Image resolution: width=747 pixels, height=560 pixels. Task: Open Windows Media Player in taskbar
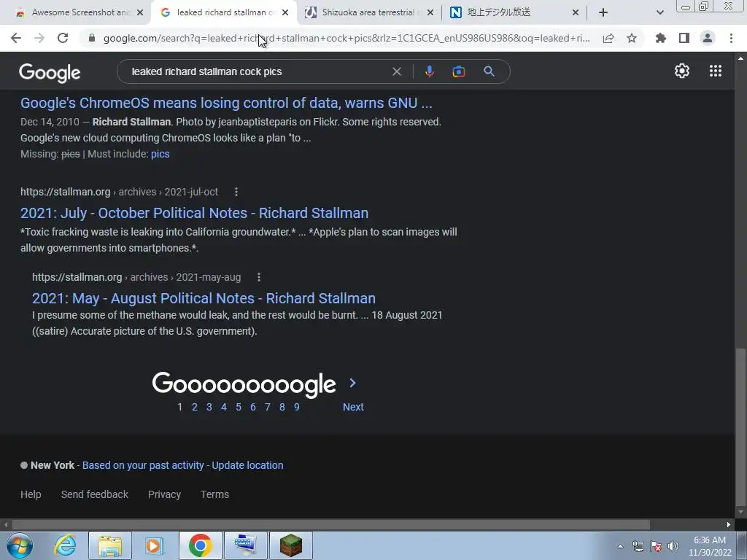tap(155, 545)
